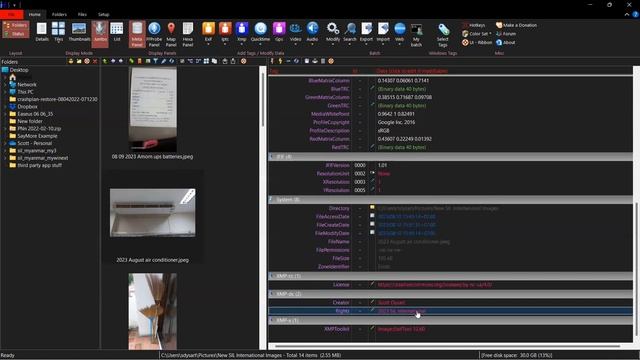640x360 pixels.
Task: Run My batch command
Action: pyautogui.click(x=416, y=34)
